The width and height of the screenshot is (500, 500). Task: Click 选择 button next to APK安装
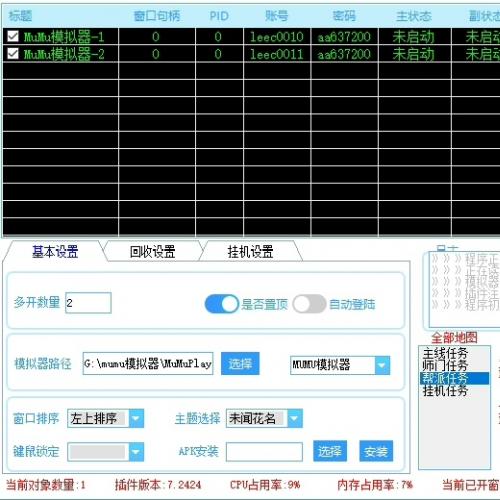click(x=330, y=451)
